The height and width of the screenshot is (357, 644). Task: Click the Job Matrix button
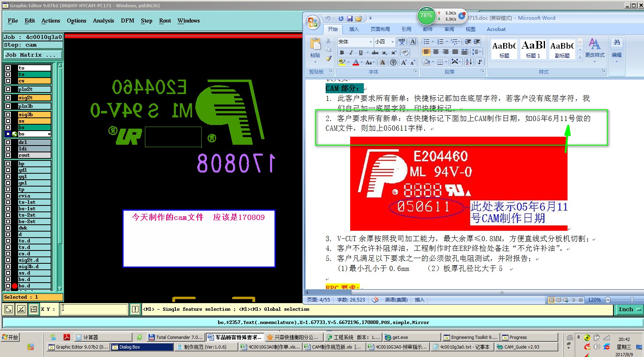coord(33,55)
